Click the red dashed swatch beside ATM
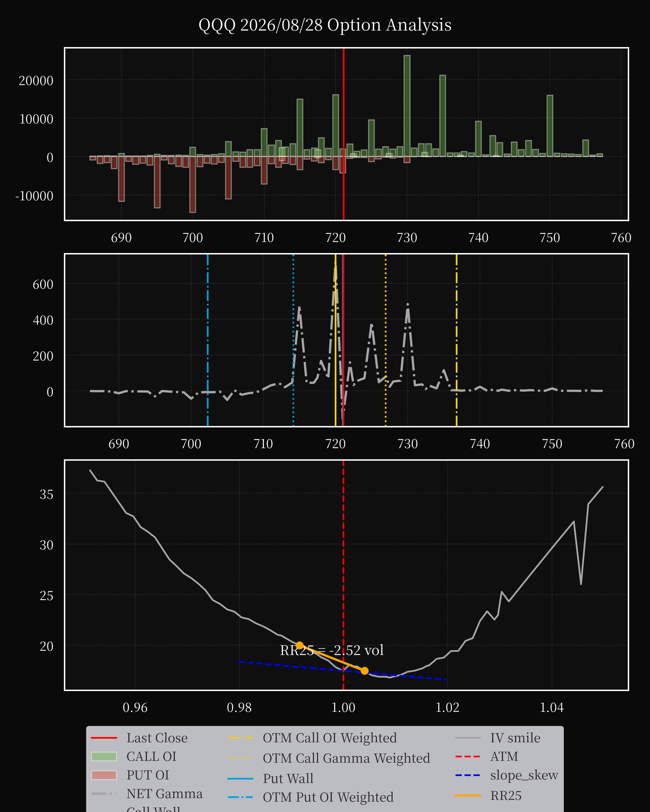The height and width of the screenshot is (812, 650). (468, 757)
